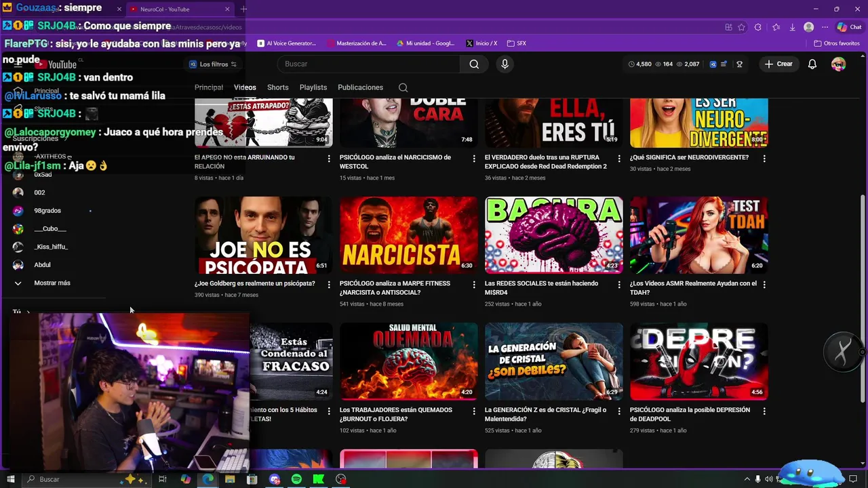Open YouTube notifications bell
This screenshot has width=868, height=488.
812,64
